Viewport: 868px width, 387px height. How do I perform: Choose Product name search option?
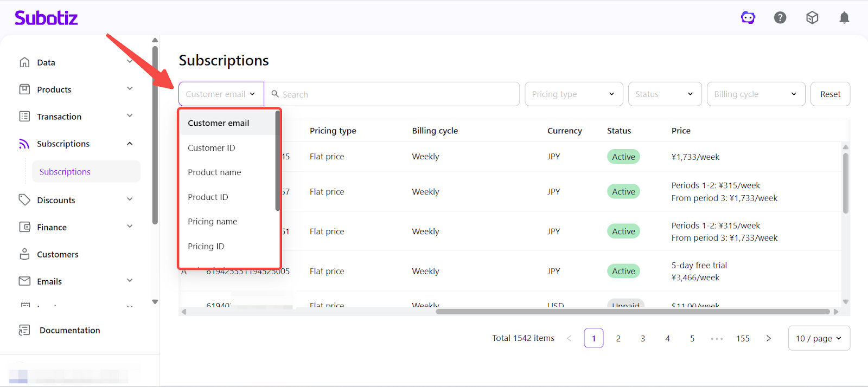[x=214, y=172]
